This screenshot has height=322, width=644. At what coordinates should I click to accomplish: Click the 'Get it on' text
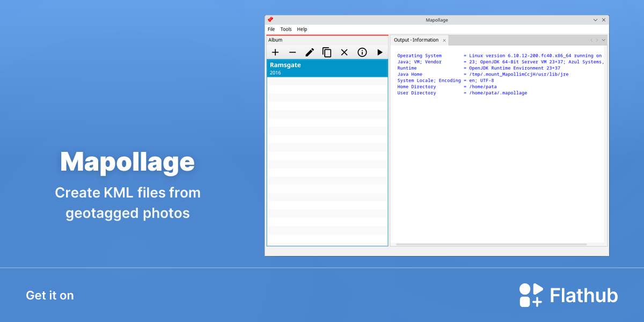click(50, 295)
